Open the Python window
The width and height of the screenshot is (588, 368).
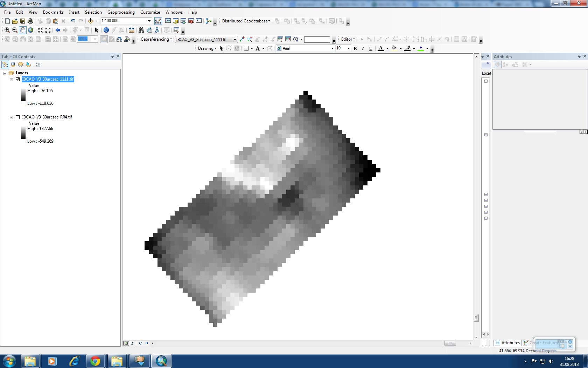(x=199, y=21)
